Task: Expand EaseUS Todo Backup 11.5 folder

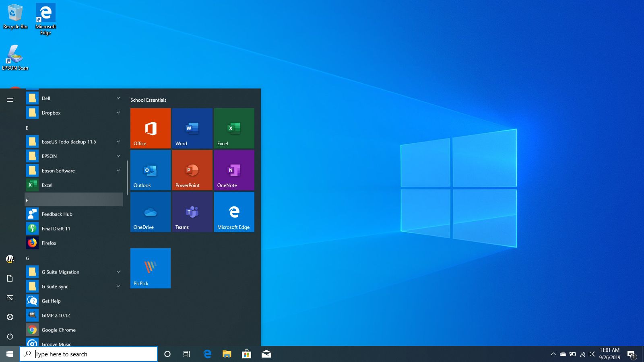Action: (x=74, y=142)
